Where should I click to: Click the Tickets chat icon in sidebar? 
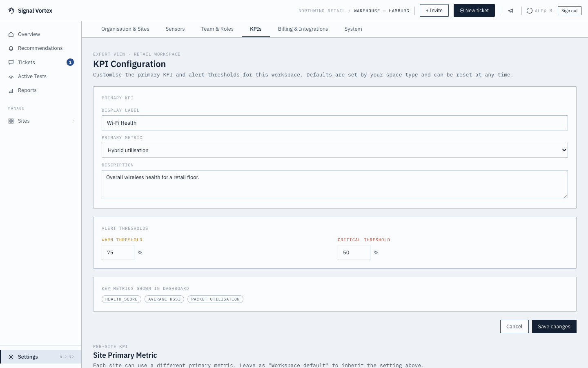pyautogui.click(x=11, y=63)
